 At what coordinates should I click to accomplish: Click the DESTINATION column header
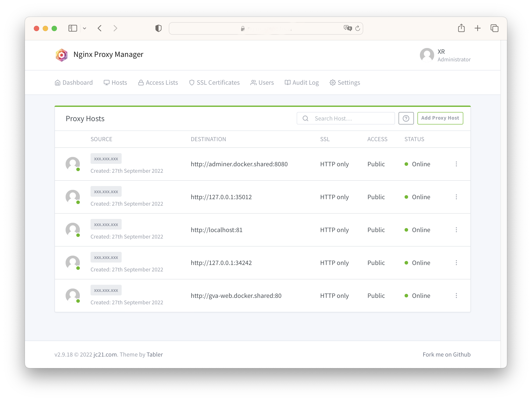pos(208,139)
